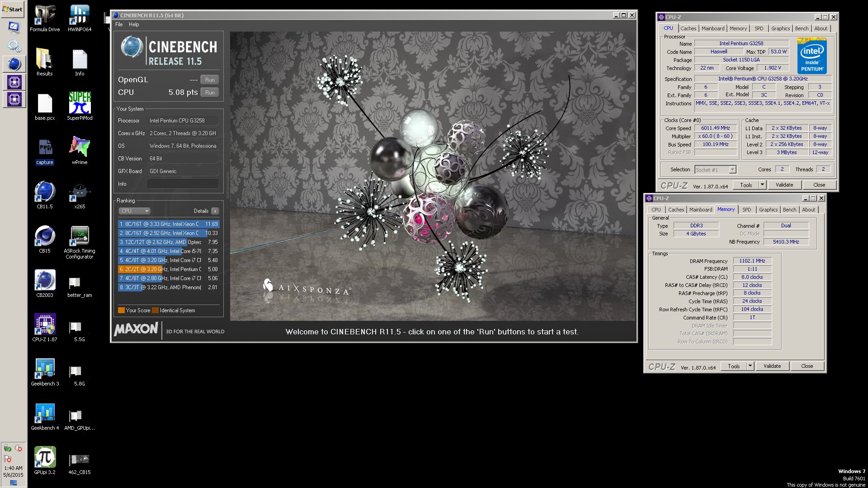Open the Results folder on desktop
868x488 pixels.
[x=45, y=62]
